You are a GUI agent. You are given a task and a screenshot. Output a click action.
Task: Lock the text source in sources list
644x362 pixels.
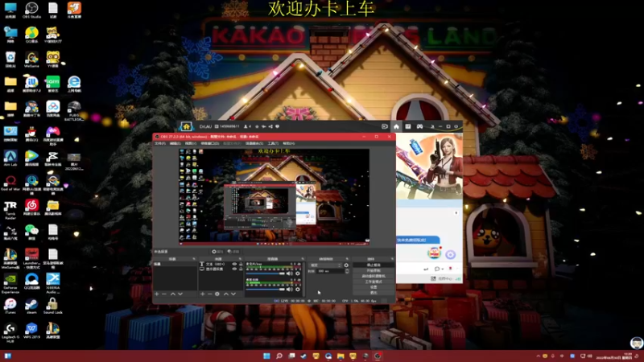[241, 265]
